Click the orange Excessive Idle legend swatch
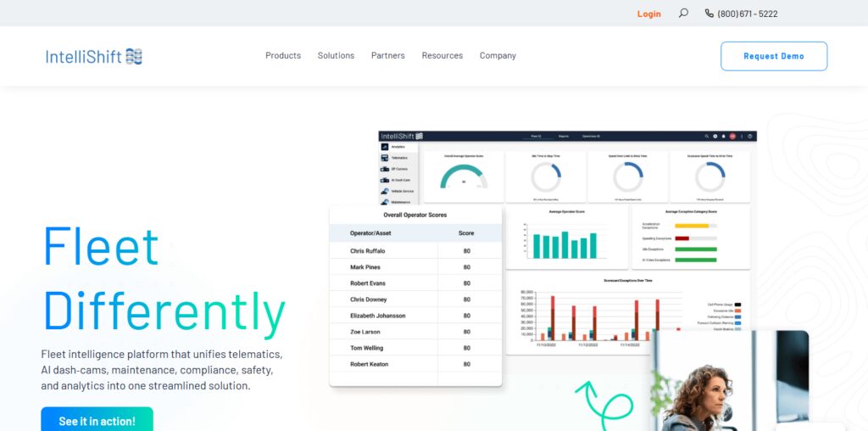868x431 pixels. click(x=738, y=311)
